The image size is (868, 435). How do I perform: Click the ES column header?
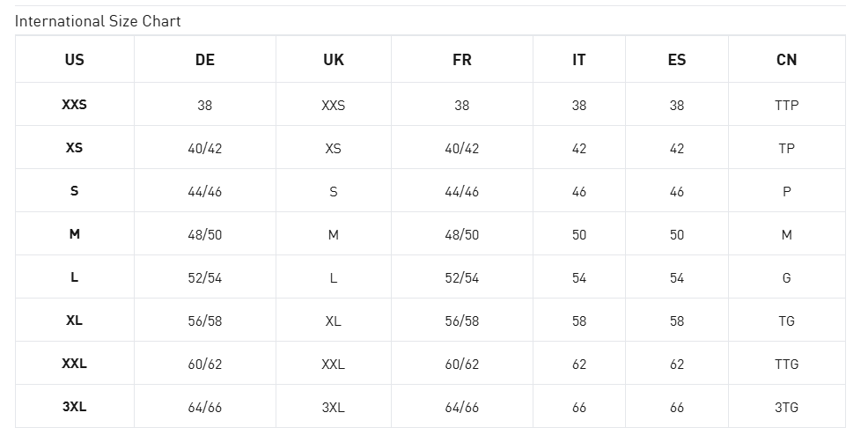click(x=677, y=60)
